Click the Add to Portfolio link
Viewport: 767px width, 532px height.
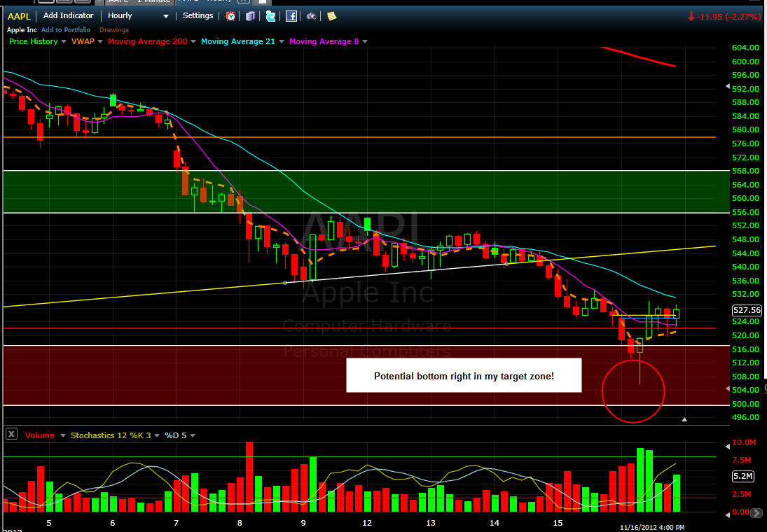tap(67, 30)
